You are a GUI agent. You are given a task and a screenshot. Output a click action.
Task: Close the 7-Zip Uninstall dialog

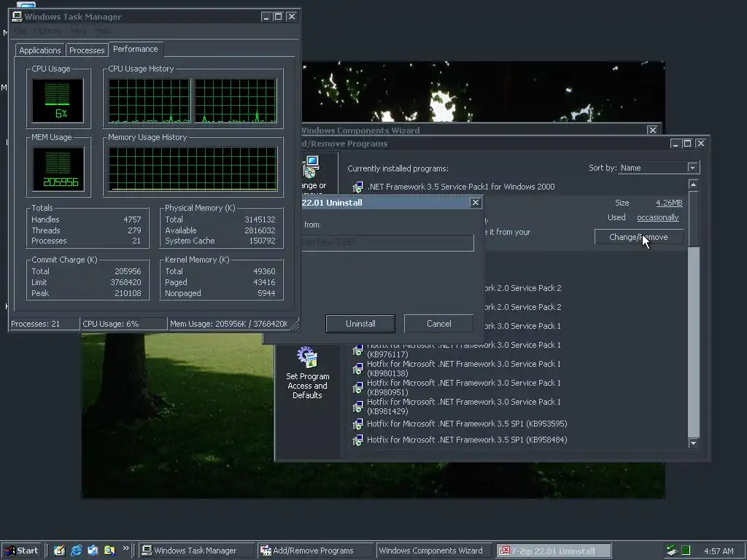click(x=475, y=203)
